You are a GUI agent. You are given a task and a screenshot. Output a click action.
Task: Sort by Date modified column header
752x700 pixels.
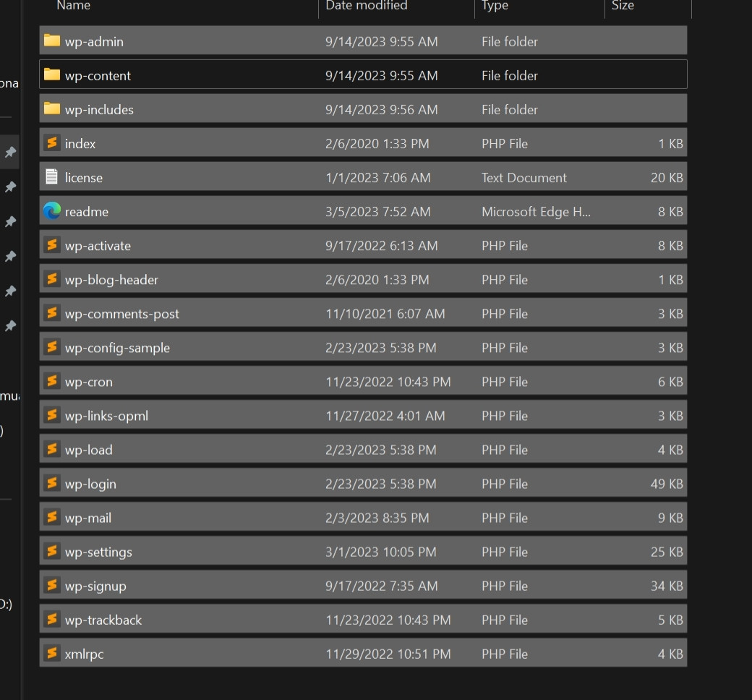[x=367, y=6]
